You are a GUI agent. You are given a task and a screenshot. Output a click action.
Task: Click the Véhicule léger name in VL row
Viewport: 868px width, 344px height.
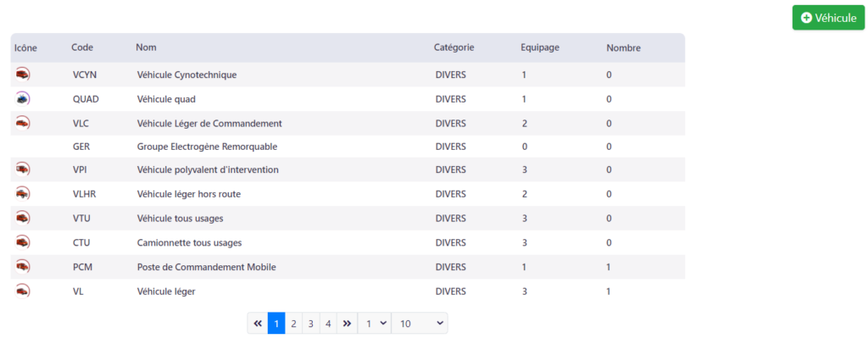(x=166, y=291)
